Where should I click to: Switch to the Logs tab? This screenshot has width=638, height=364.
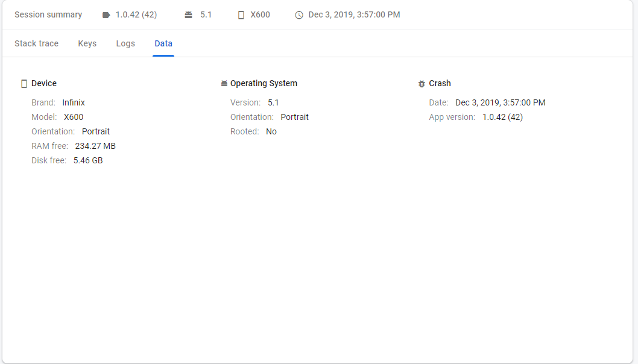coord(125,43)
